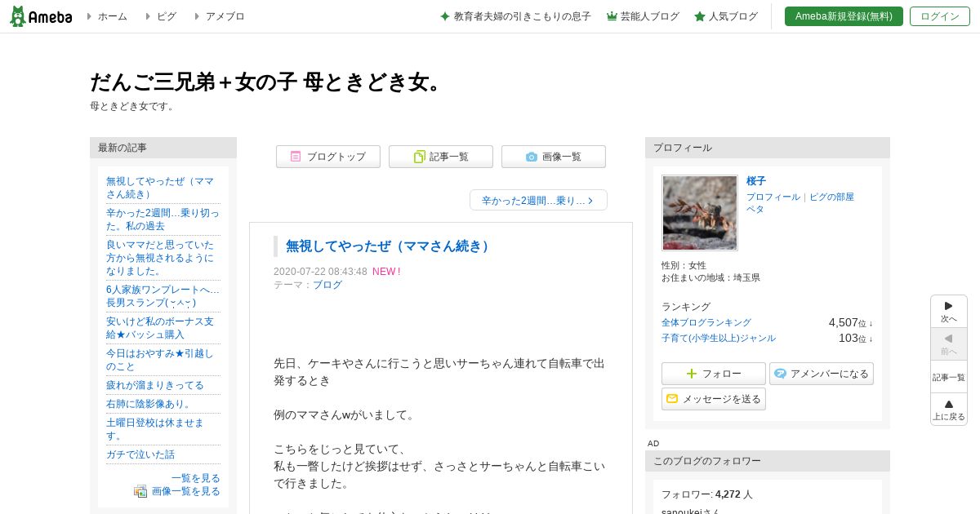
Task: Click 一覧を見る link in sidebar
Action: point(196,478)
